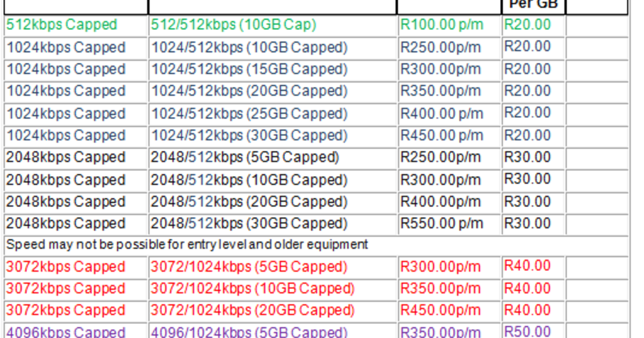
Task: Select the 2048/512kbps (20GB Capped) cell
Action: (x=249, y=202)
